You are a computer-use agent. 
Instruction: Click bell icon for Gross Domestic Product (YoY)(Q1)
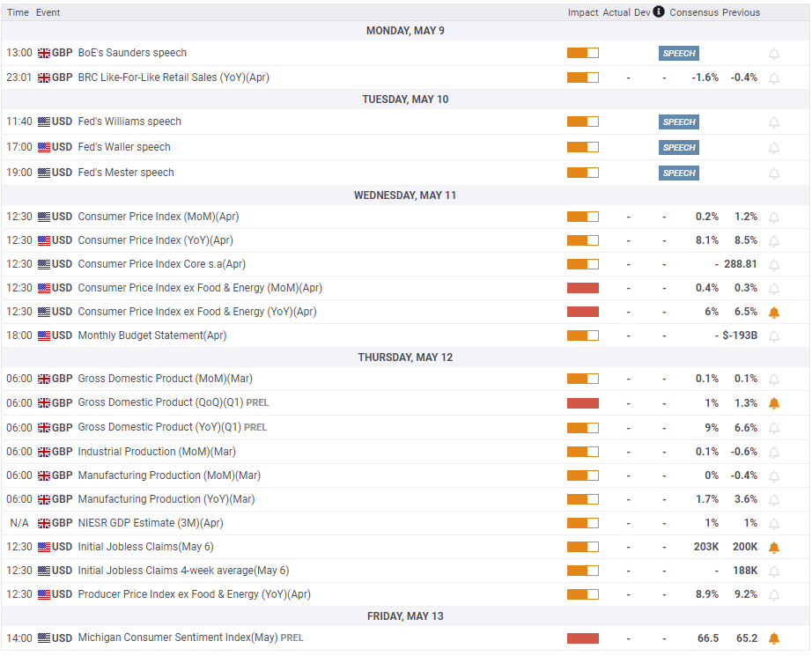click(773, 428)
